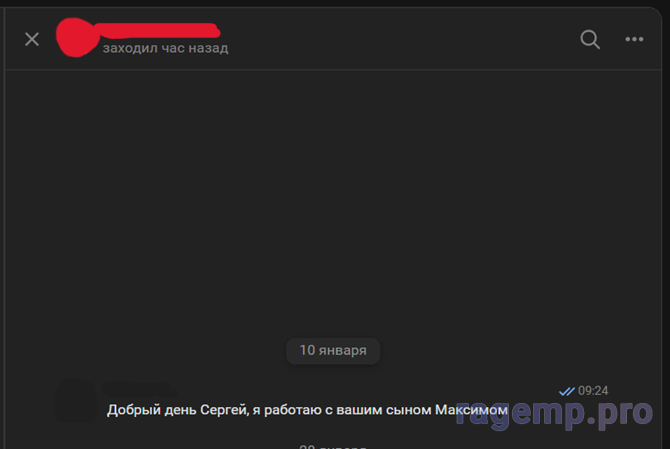Close the chat with the X icon

tap(32, 39)
